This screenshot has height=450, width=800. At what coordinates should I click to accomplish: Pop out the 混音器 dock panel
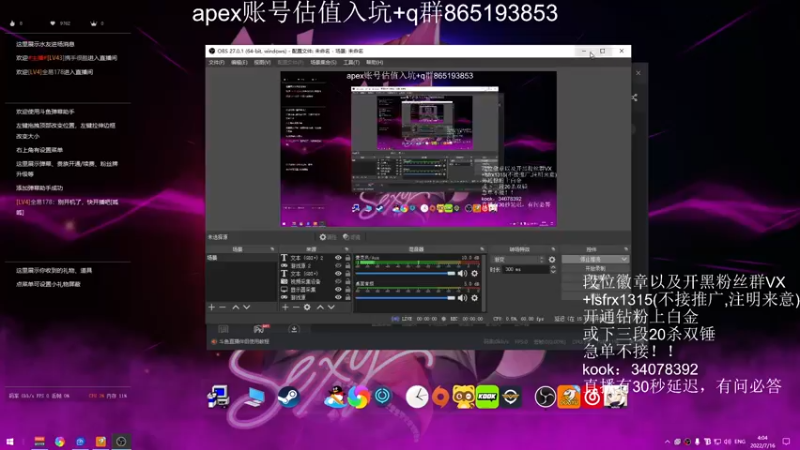coord(482,249)
